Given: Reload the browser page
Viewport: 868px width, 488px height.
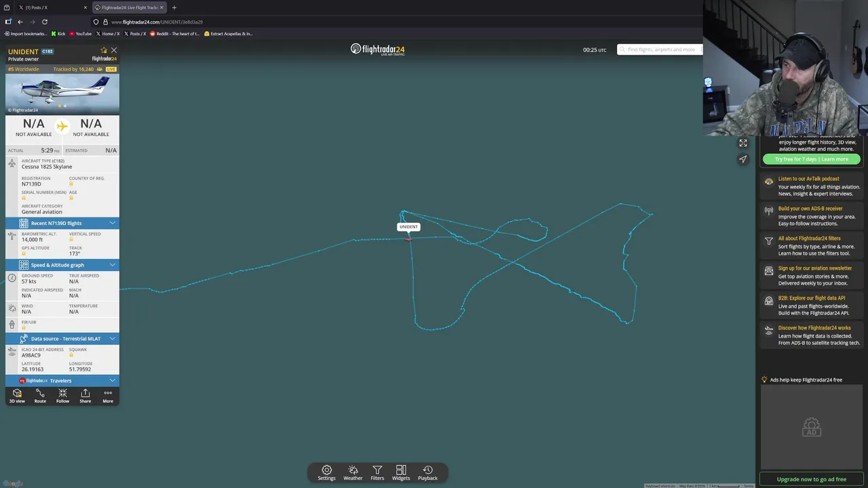Looking at the screenshot, I should click(45, 22).
